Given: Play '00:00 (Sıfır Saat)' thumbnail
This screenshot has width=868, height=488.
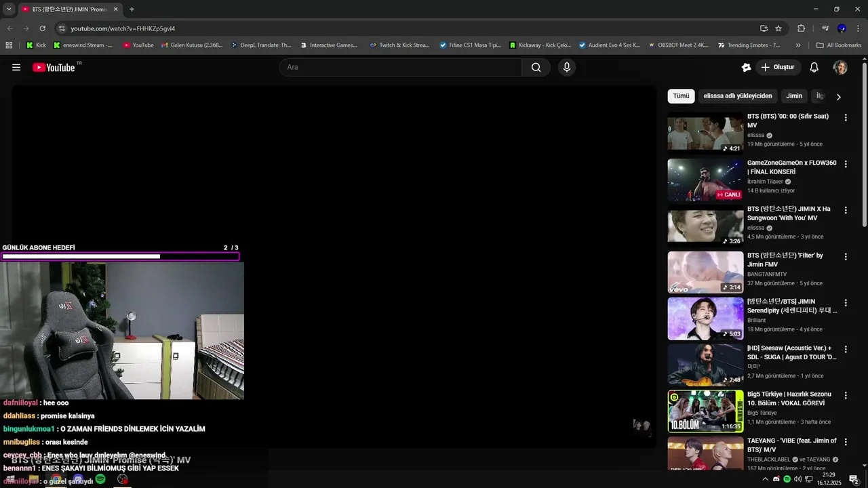Looking at the screenshot, I should tap(705, 134).
